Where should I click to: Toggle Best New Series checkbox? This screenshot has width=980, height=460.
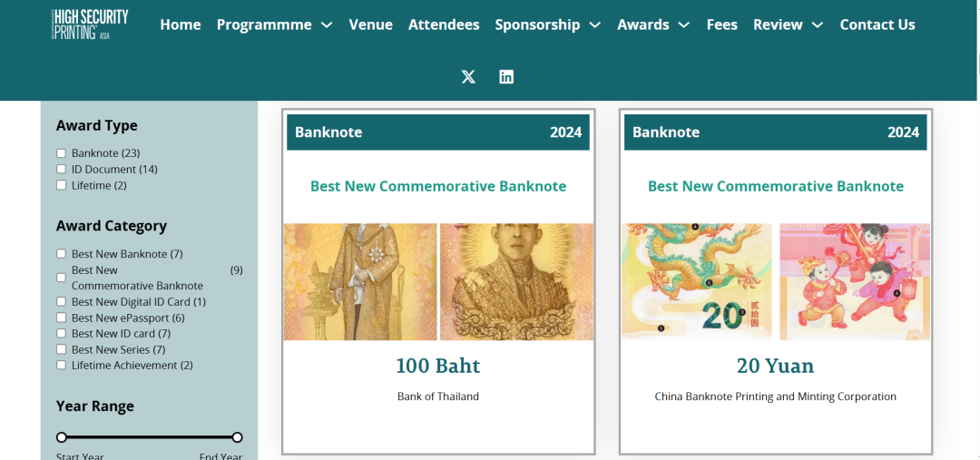click(62, 349)
